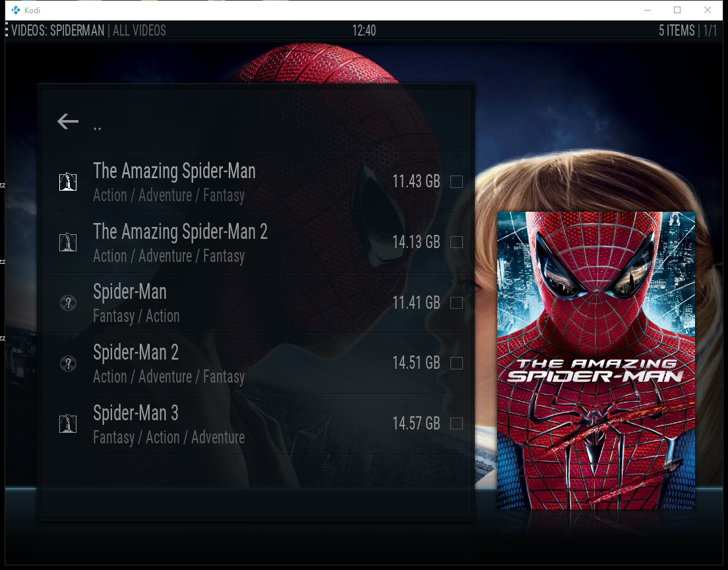The height and width of the screenshot is (570, 728).
Task: Click the Spider-Man 2 question mark icon
Action: coord(69,364)
